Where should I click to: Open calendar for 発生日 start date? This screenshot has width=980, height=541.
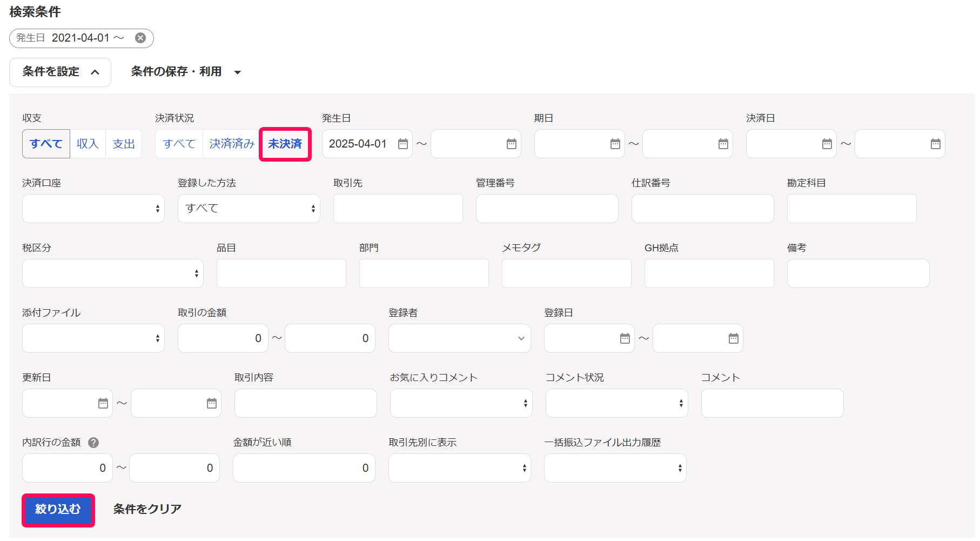pyautogui.click(x=403, y=144)
